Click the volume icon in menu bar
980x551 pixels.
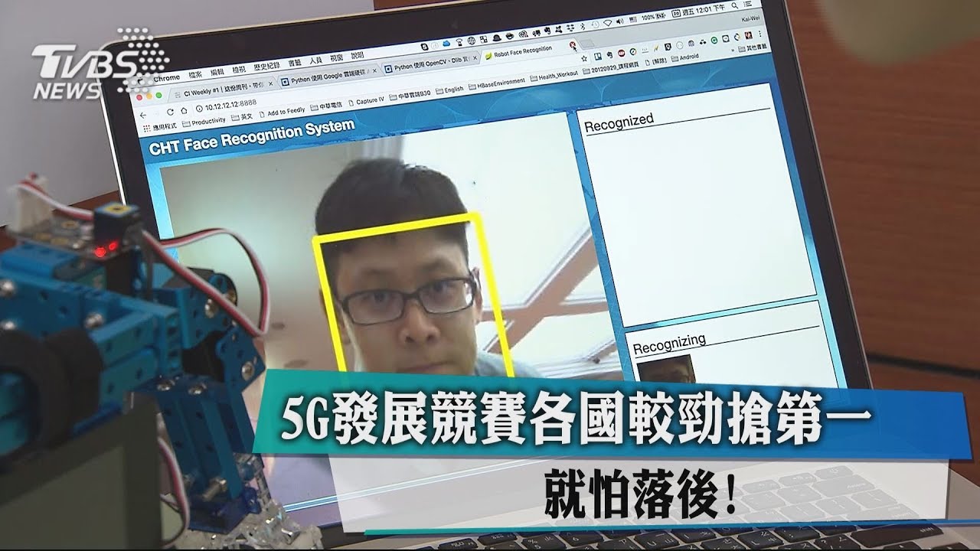(619, 21)
